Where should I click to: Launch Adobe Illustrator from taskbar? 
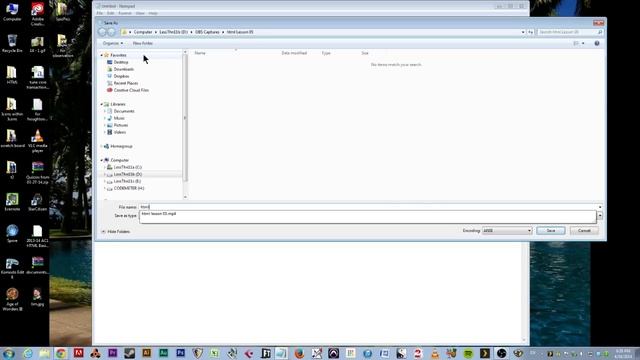pos(147,353)
